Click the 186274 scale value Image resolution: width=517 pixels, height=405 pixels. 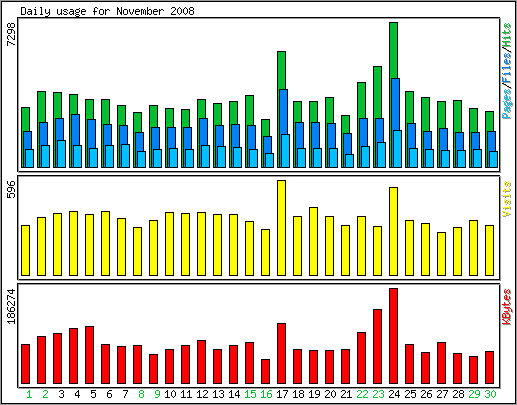click(x=11, y=306)
